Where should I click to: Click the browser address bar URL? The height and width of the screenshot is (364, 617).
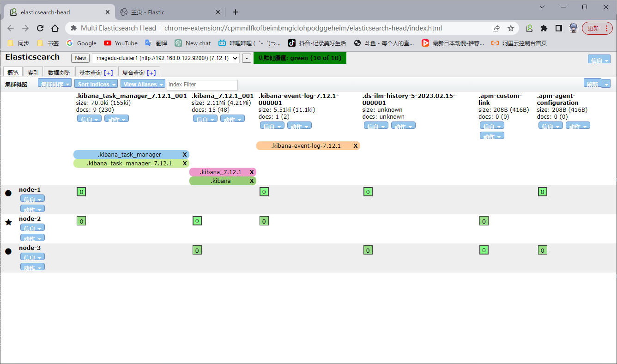(303, 28)
